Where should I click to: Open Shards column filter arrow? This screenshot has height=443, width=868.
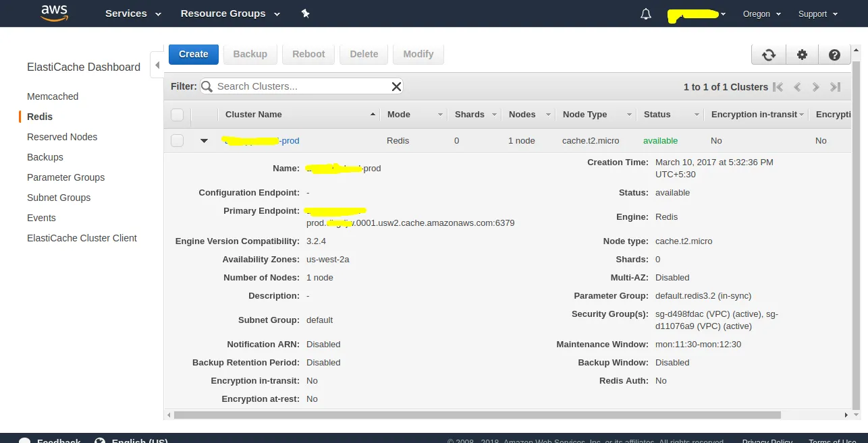pos(494,115)
